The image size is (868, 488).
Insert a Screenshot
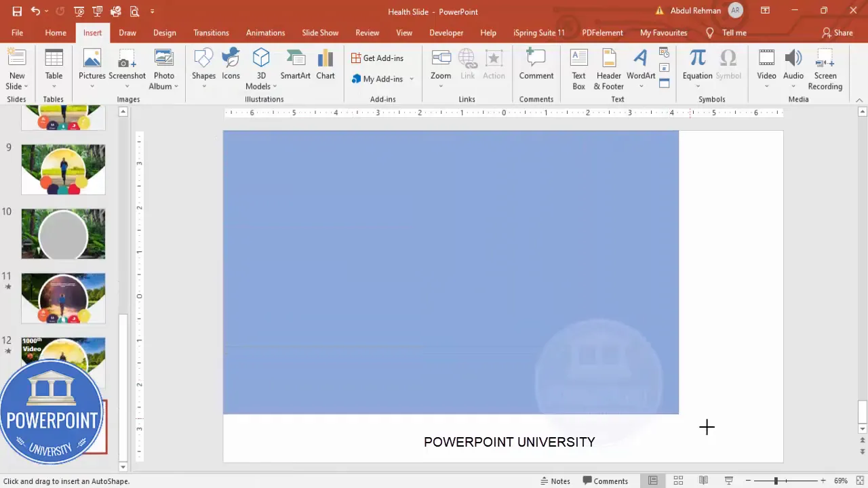[x=127, y=69]
